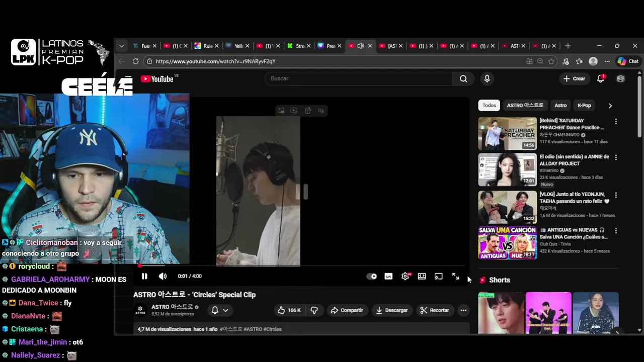Open the ANNIE de ALLDAY PROJECT video thumbnail

point(507,170)
